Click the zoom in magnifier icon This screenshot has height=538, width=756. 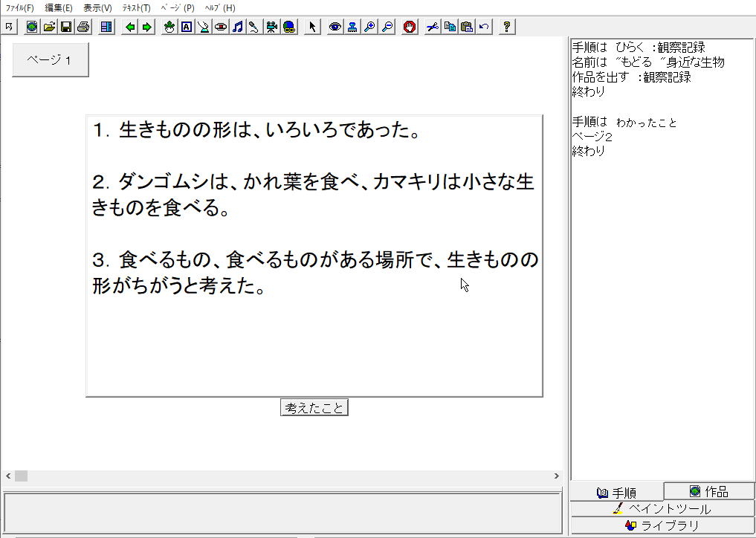[x=369, y=27]
